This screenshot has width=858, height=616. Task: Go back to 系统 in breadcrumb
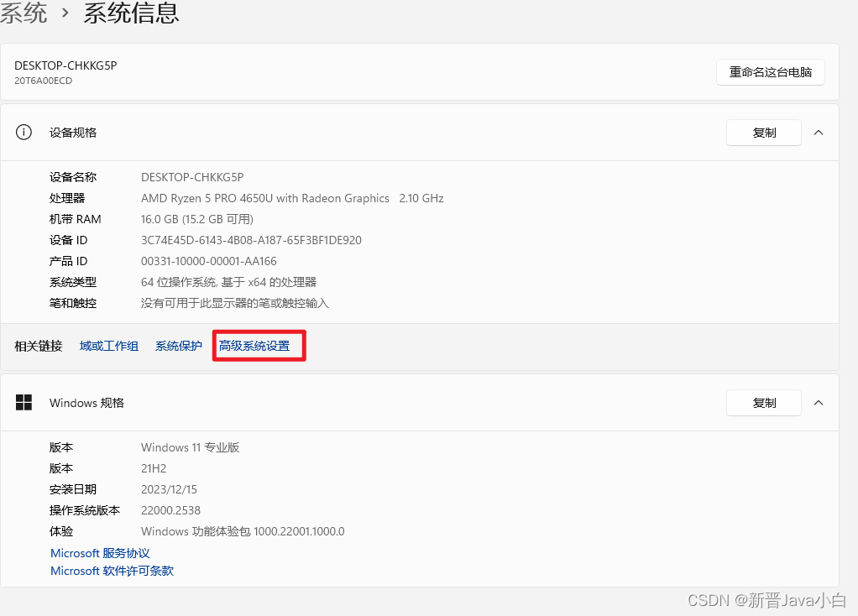pyautogui.click(x=23, y=12)
